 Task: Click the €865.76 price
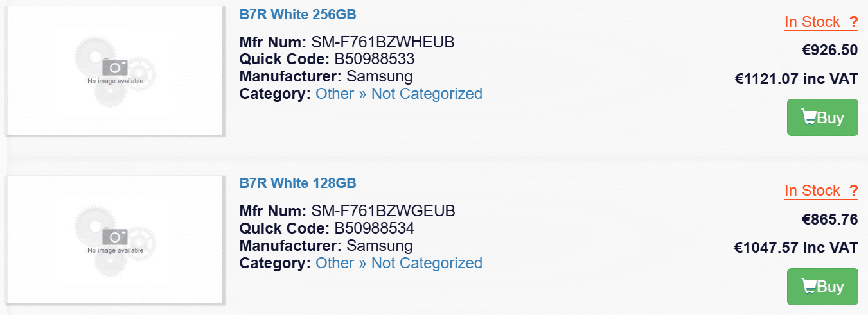[829, 219]
